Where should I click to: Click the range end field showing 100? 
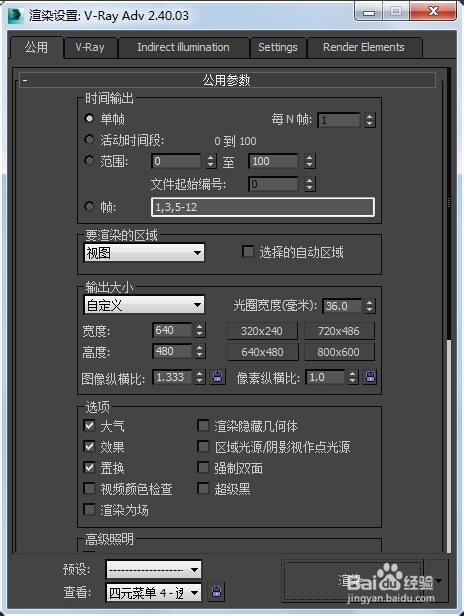point(273,161)
